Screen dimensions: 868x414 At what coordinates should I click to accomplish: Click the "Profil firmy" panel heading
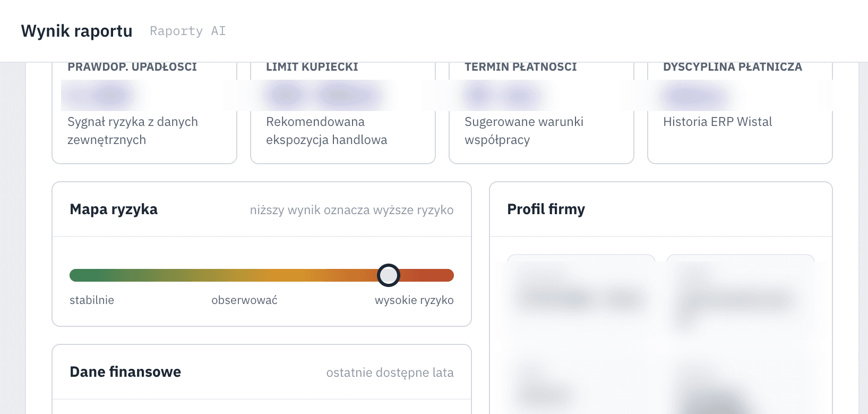point(546,209)
